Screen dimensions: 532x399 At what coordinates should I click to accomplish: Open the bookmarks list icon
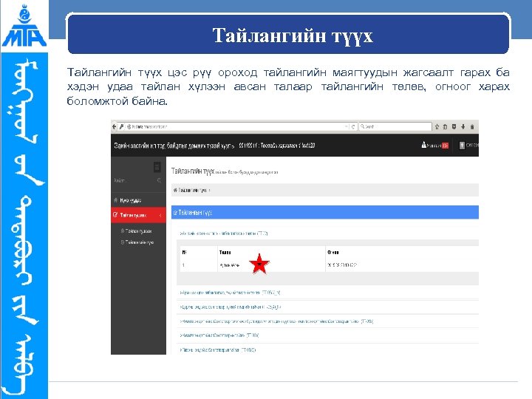[445, 126]
